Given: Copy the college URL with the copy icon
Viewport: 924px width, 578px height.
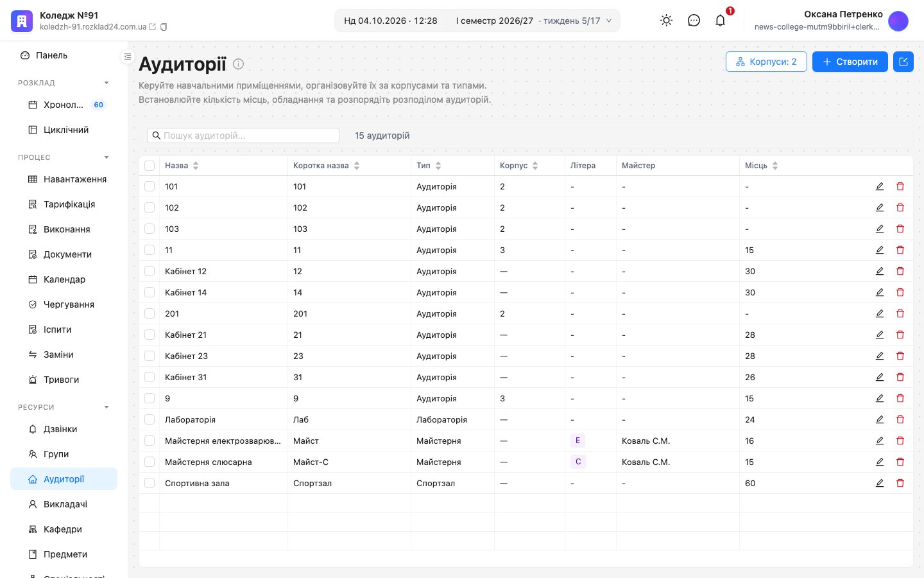Looking at the screenshot, I should coord(164,27).
